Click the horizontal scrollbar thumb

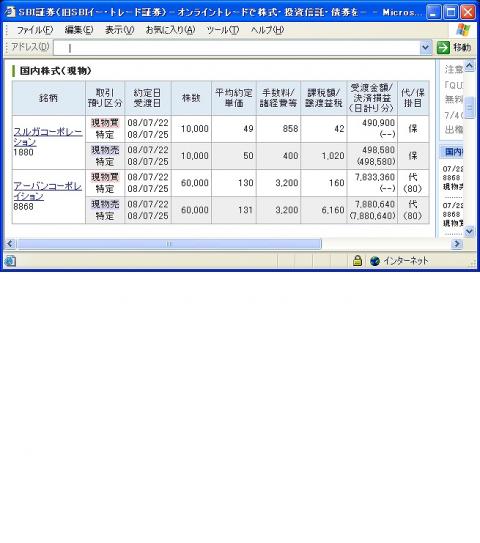click(169, 244)
